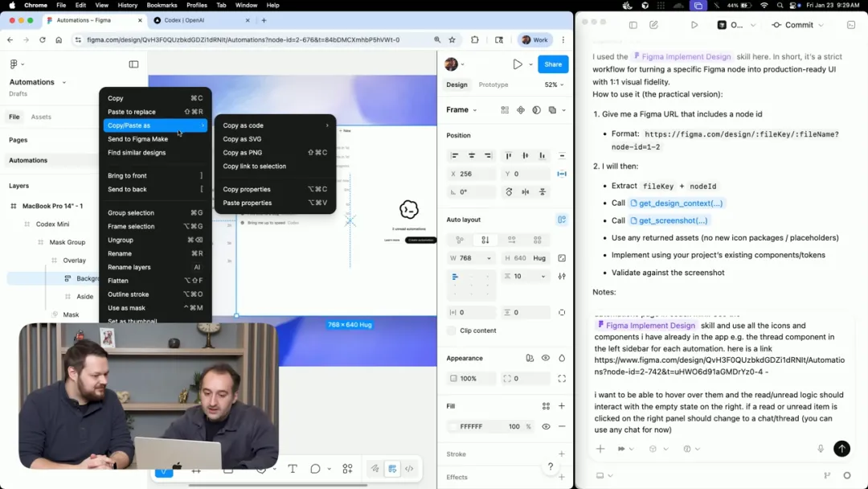
Task: Select the vertical auto layout direction
Action: 485,240
